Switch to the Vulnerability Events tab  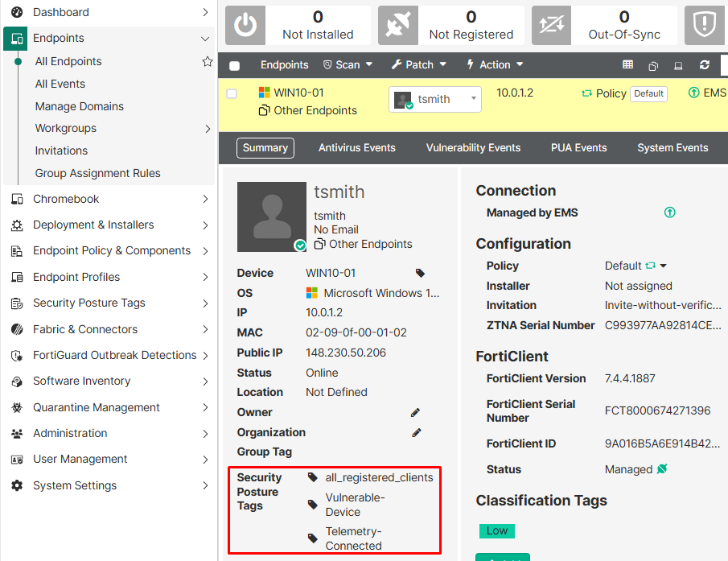click(473, 147)
